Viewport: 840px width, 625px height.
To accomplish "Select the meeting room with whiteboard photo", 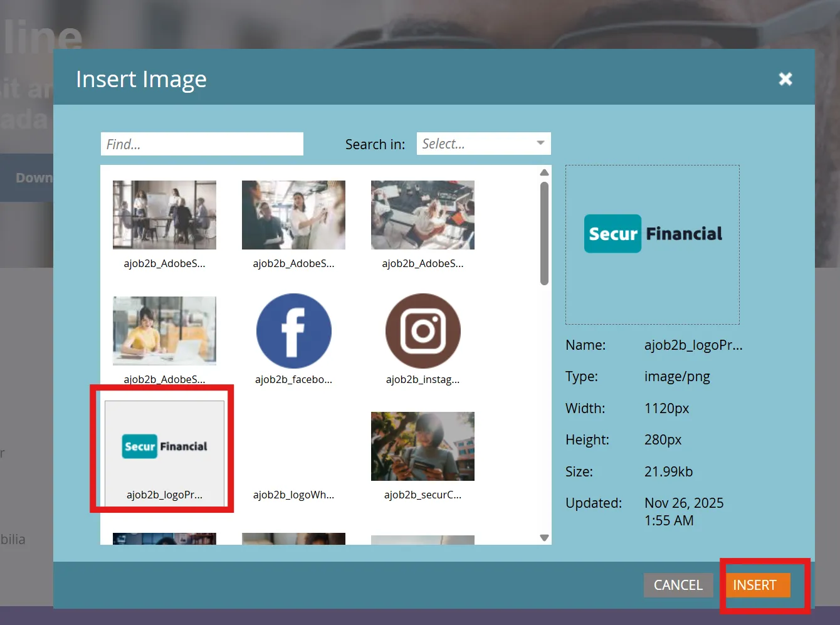I will (x=164, y=215).
